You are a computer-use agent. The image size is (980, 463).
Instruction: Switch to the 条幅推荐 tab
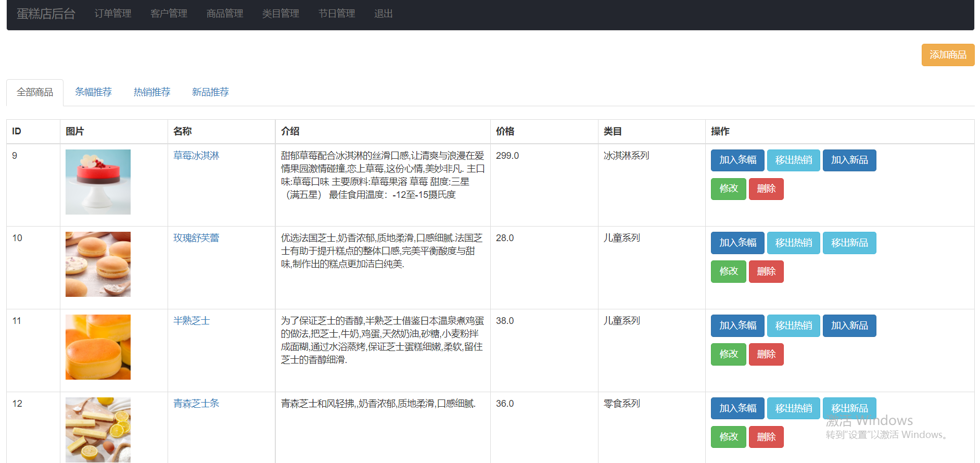click(94, 92)
